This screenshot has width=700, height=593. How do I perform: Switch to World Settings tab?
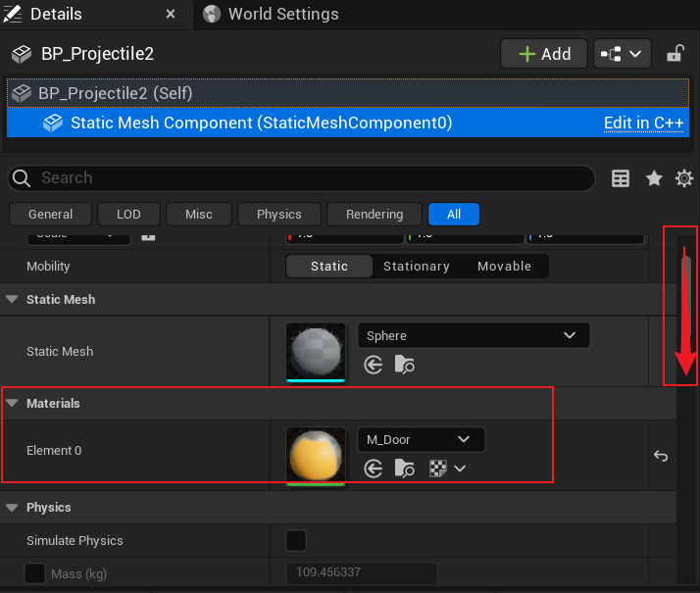(x=271, y=14)
